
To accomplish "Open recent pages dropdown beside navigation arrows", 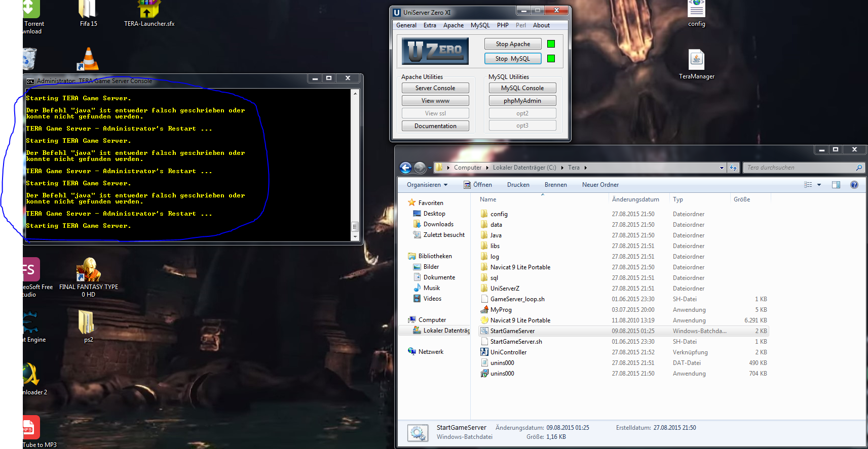I will 430,168.
